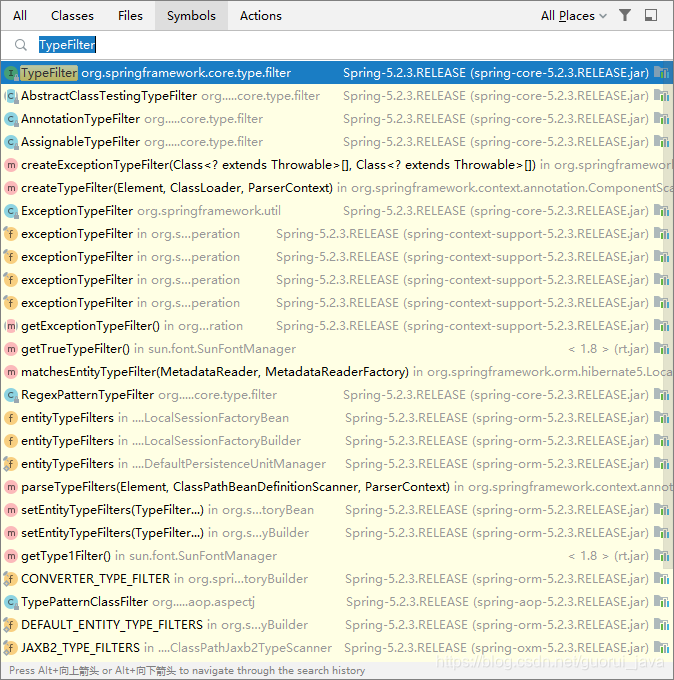Click library icon on TypeFilter row

click(x=661, y=72)
